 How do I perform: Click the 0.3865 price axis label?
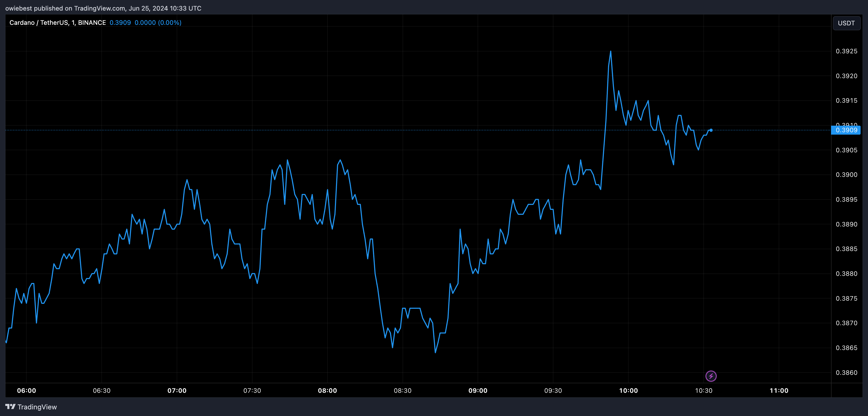(x=846, y=348)
